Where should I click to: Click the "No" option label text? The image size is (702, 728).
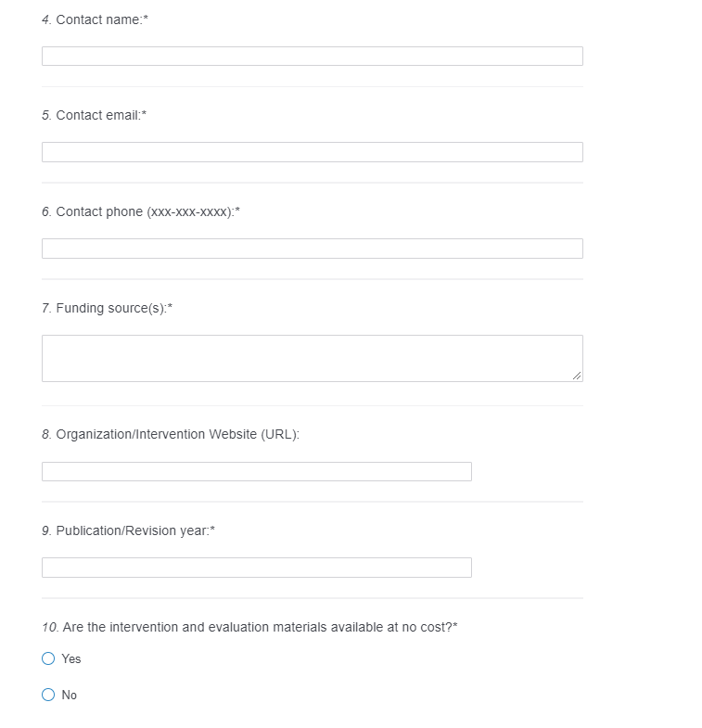(70, 695)
